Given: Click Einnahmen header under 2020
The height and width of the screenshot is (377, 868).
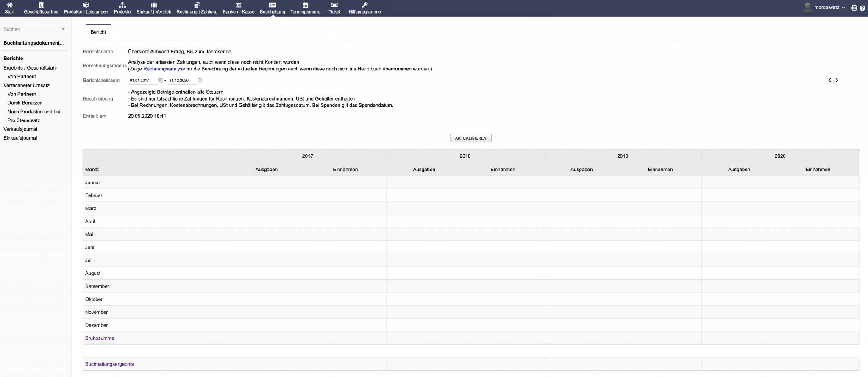Looking at the screenshot, I should click(818, 170).
